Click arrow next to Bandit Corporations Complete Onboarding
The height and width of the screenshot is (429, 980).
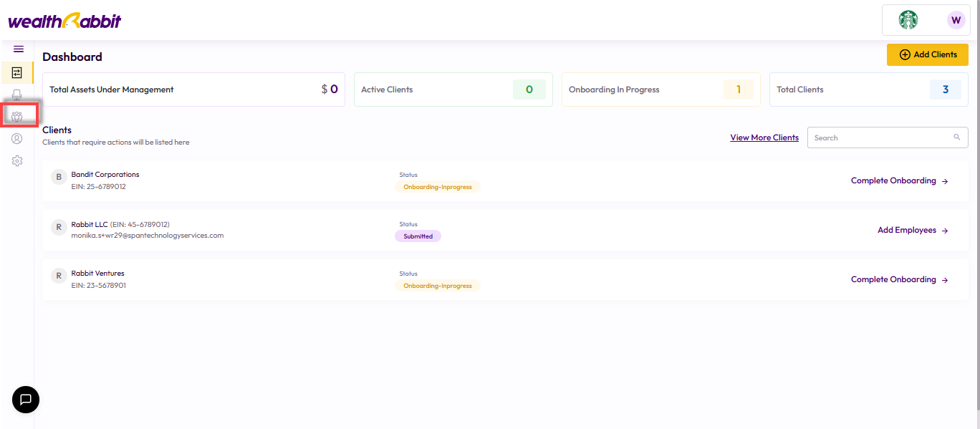[x=945, y=181]
